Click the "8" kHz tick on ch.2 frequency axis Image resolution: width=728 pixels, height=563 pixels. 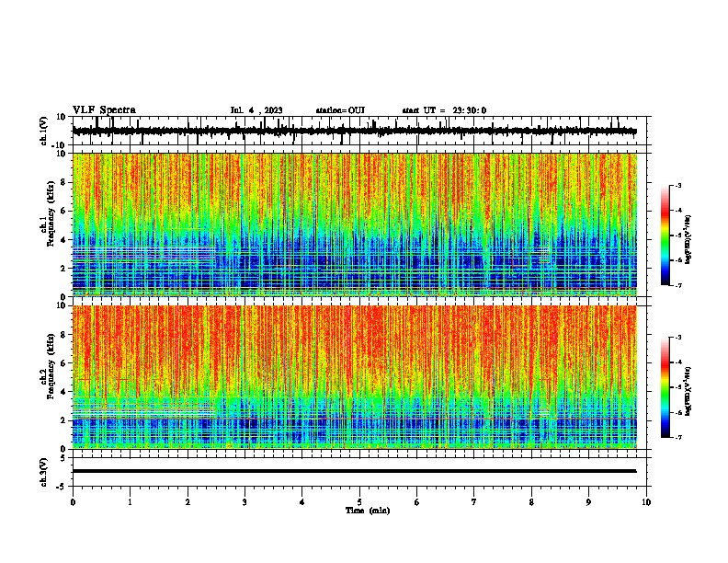pos(63,335)
